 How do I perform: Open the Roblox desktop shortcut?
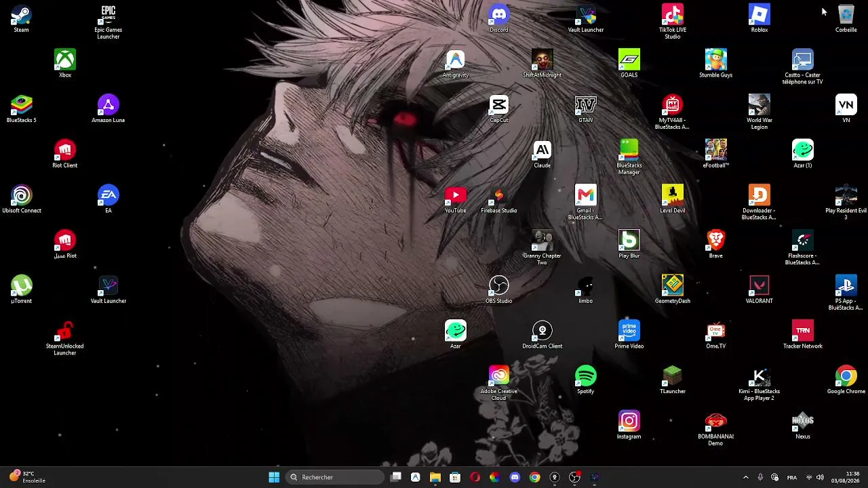(x=759, y=19)
